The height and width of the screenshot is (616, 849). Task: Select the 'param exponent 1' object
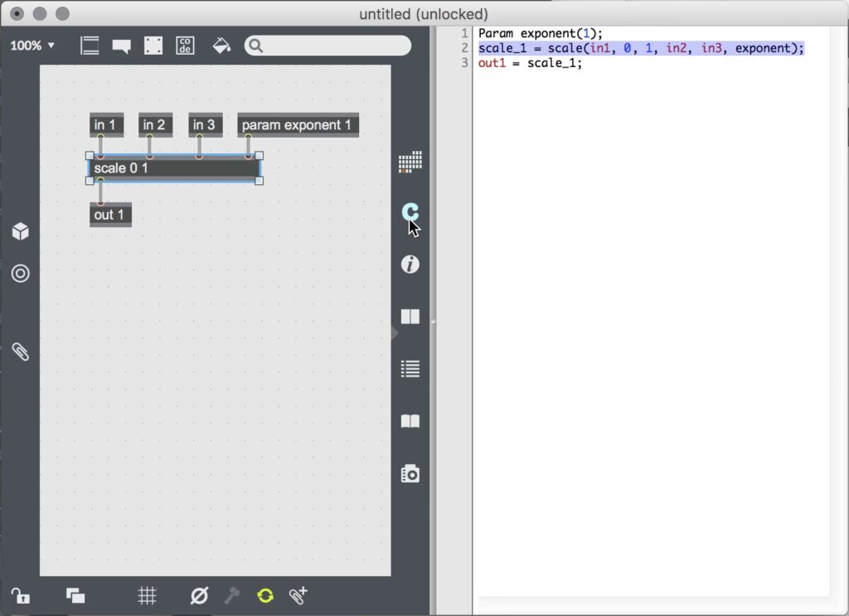click(x=297, y=125)
